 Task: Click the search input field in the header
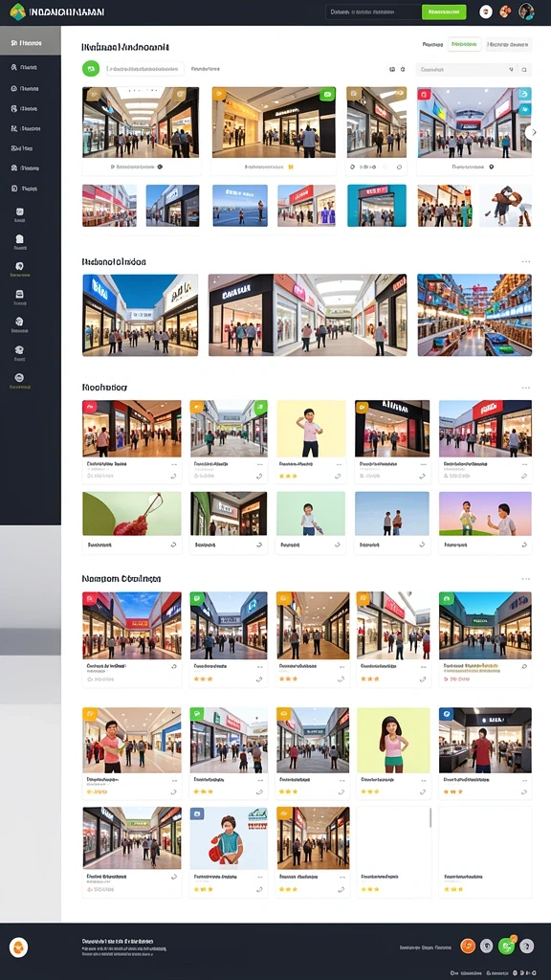pyautogui.click(x=374, y=11)
